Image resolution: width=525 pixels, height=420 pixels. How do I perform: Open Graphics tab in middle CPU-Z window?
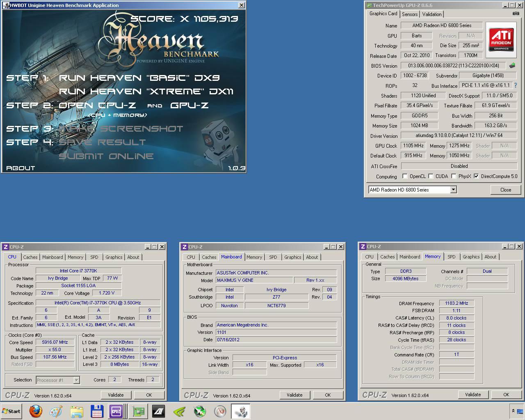(x=293, y=257)
